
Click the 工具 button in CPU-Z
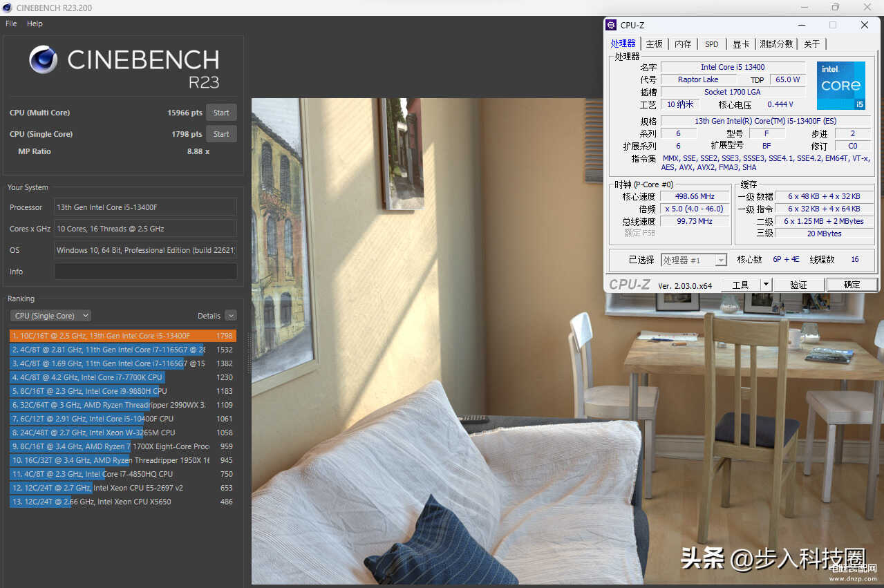pyautogui.click(x=740, y=285)
